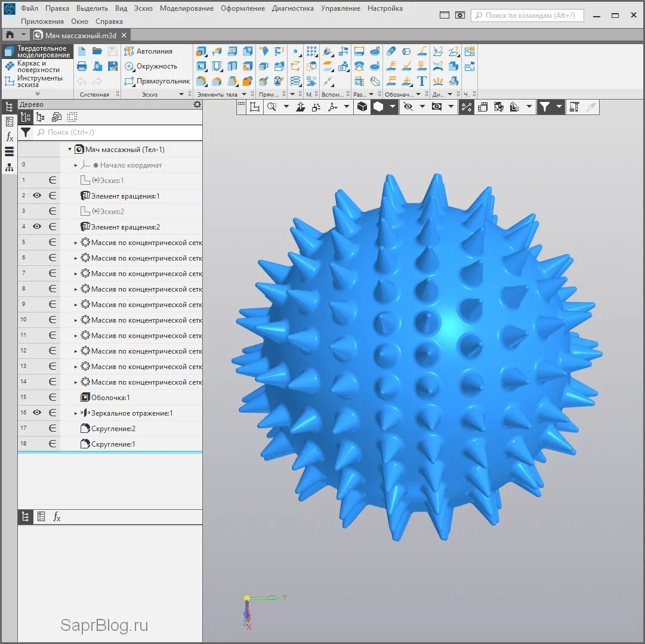Click the print icon in Системная toolbar
Image resolution: width=645 pixels, height=644 pixels.
(82, 66)
